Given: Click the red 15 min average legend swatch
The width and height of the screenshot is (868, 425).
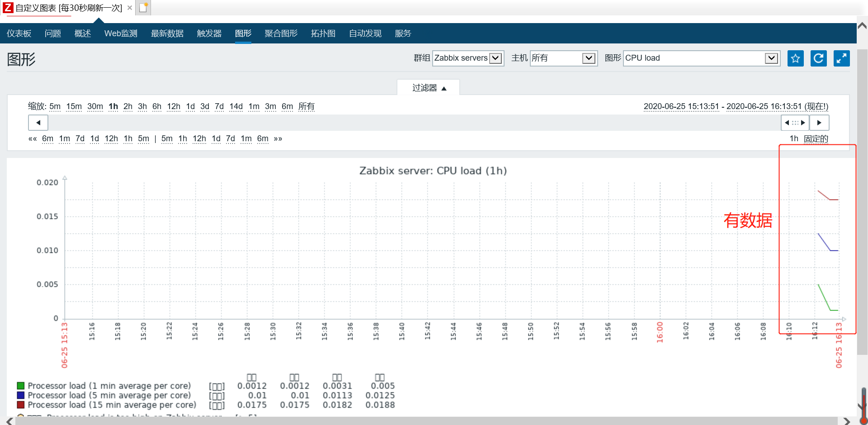Looking at the screenshot, I should click(x=20, y=405).
